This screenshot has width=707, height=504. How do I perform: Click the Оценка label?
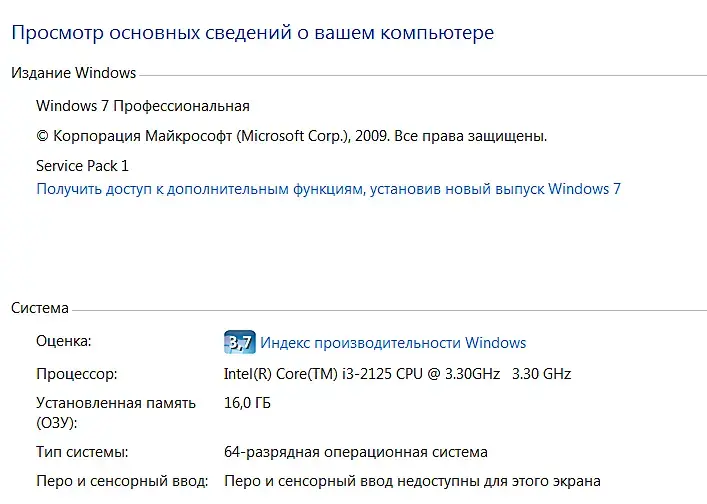[x=63, y=342]
